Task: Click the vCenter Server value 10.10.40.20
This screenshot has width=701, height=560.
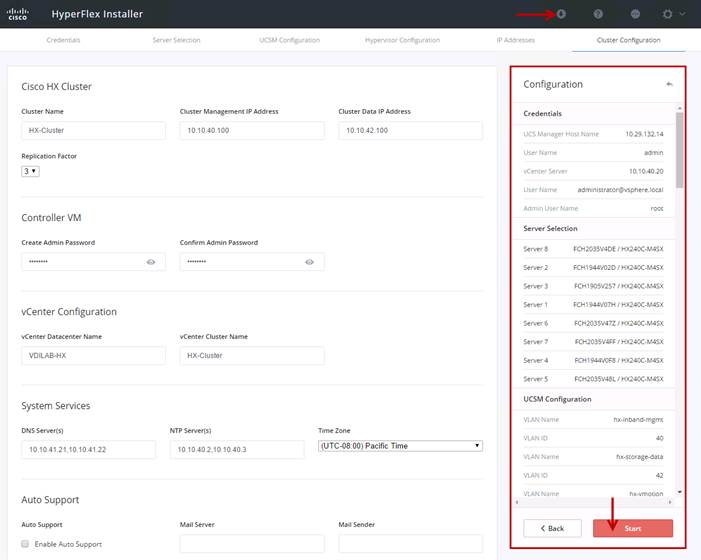Action: (646, 171)
